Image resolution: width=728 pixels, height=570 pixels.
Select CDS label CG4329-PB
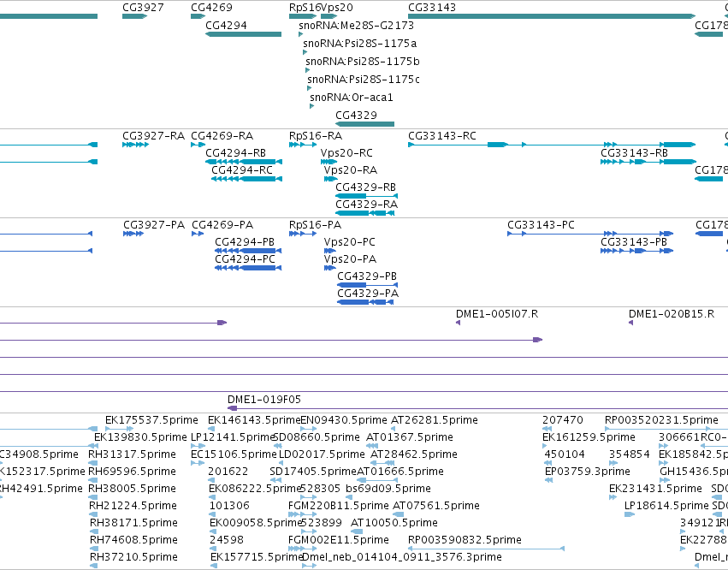point(367,276)
